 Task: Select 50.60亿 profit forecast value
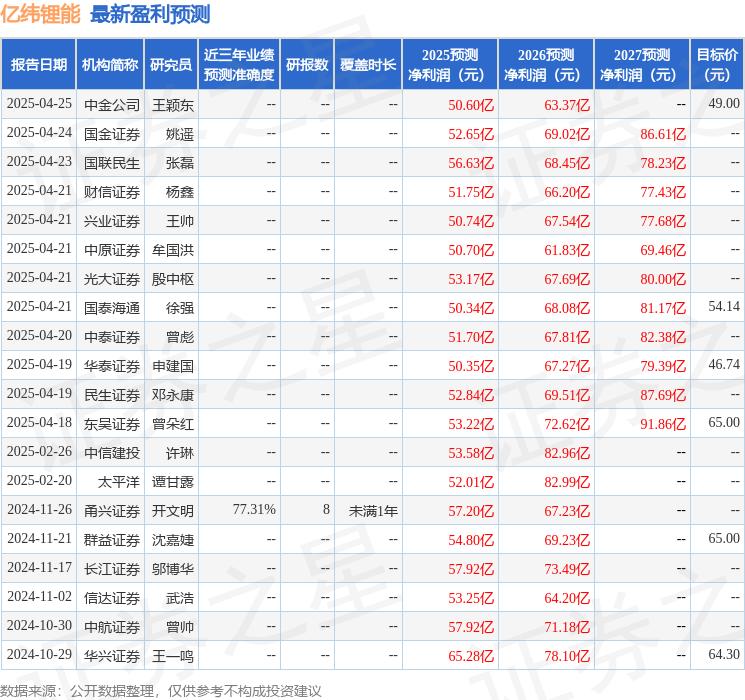[471, 105]
